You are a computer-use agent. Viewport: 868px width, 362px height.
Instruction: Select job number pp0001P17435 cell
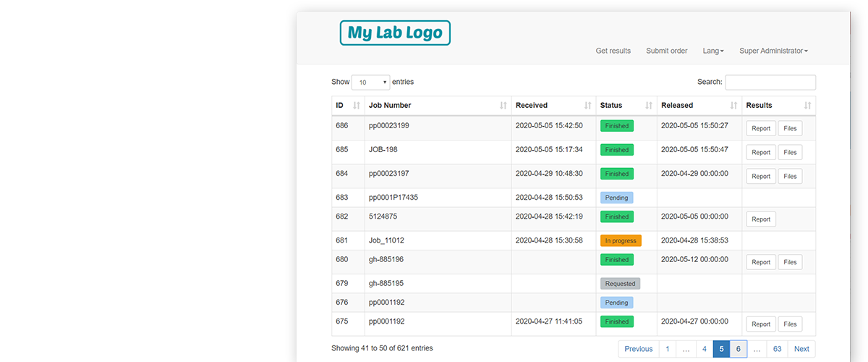(x=438, y=198)
